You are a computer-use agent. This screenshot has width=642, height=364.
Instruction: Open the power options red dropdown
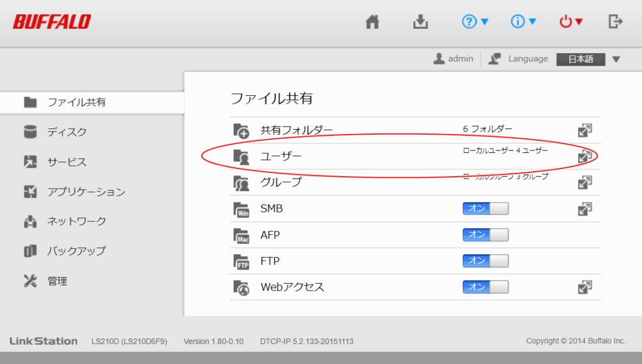[571, 22]
